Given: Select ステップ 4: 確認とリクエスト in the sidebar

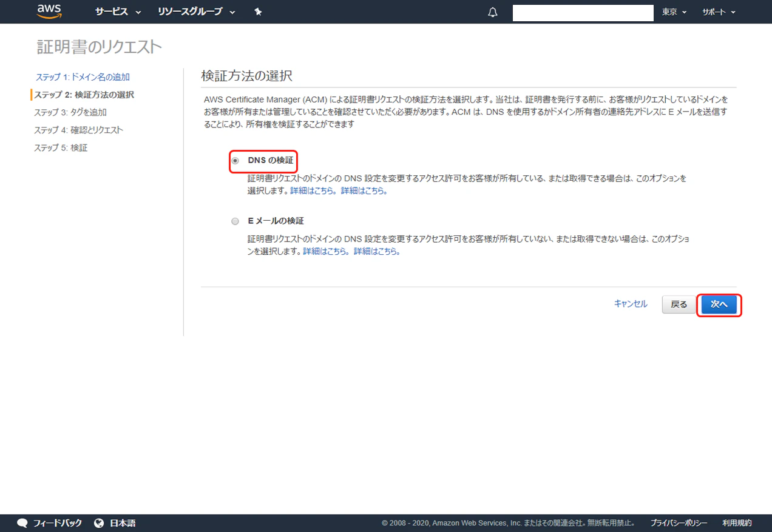Looking at the screenshot, I should [78, 130].
